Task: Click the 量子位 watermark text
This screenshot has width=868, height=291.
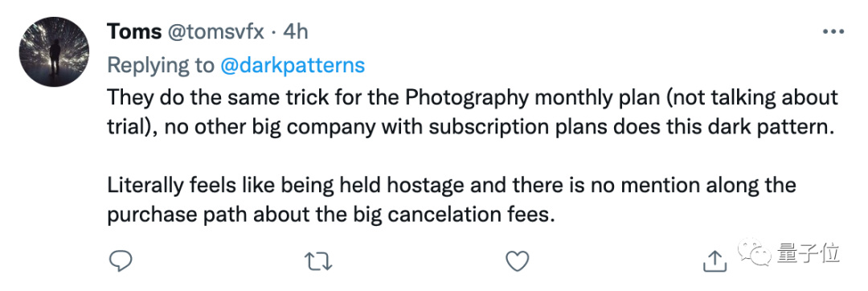Action: pos(809,252)
